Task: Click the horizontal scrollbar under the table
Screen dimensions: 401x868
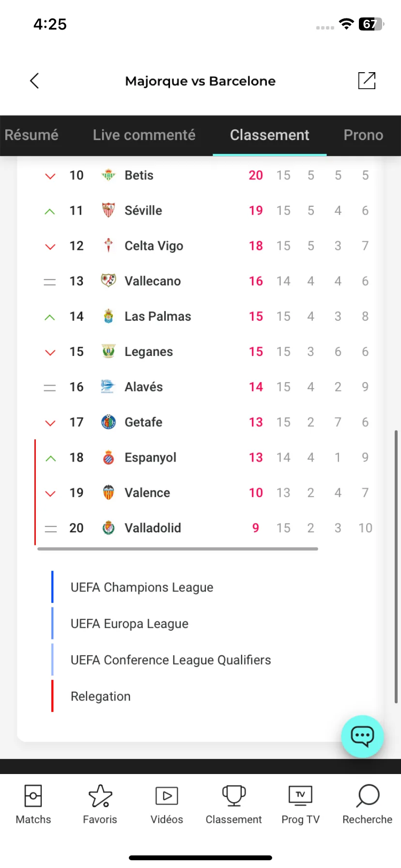Action: (178, 549)
